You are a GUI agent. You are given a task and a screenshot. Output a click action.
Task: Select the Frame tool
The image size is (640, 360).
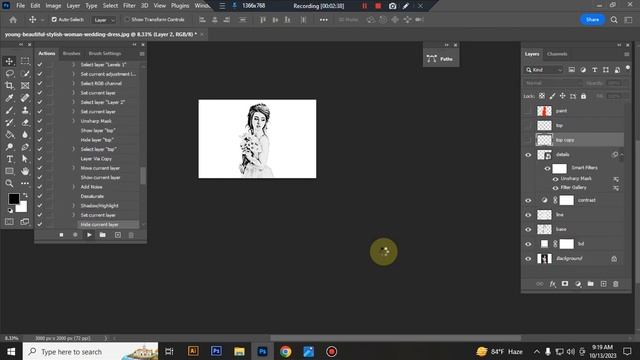click(x=25, y=86)
